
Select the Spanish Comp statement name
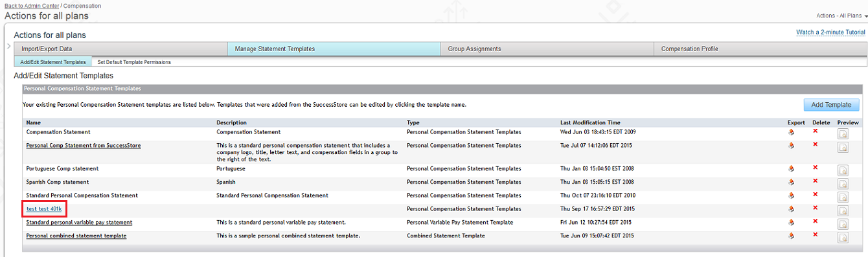pos(58,182)
